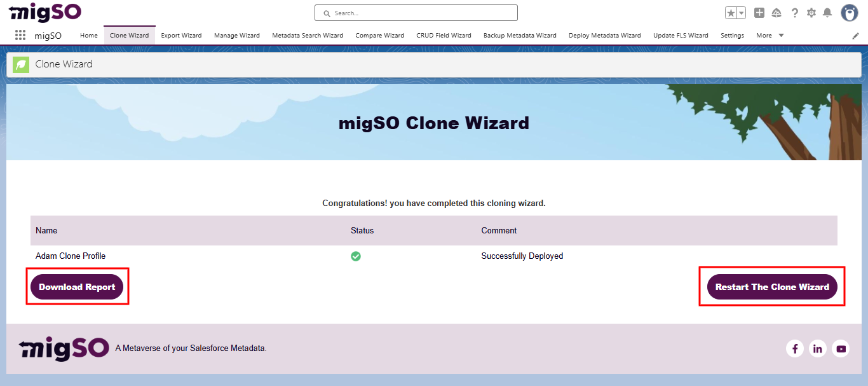Open the favorites list dropdown arrow

[741, 13]
